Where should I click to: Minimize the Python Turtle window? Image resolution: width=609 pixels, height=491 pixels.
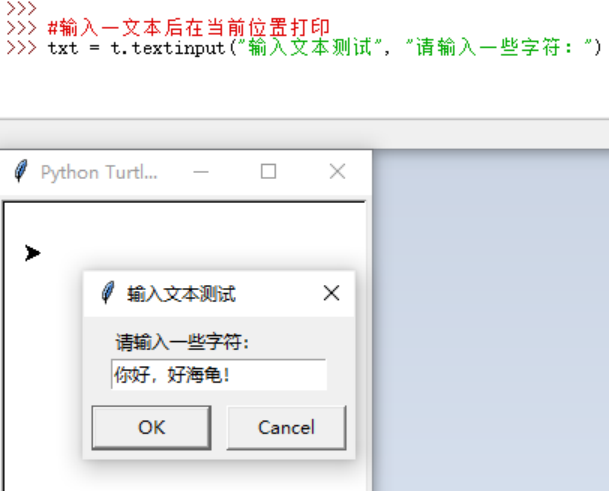pyautogui.click(x=201, y=172)
